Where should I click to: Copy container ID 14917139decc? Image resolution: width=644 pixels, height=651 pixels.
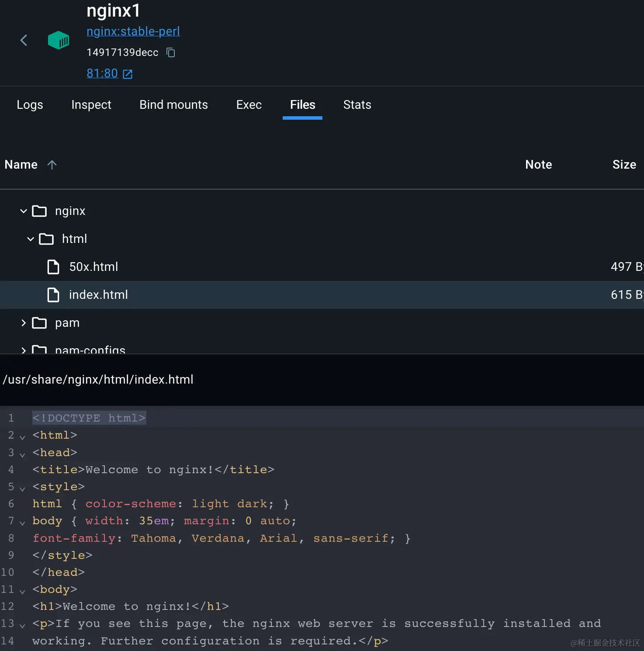(x=171, y=52)
